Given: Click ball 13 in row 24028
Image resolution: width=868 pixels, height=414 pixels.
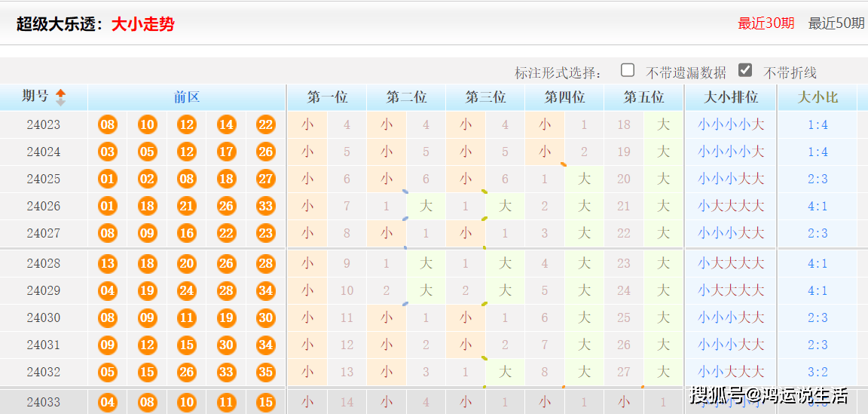Looking at the screenshot, I should point(108,263).
